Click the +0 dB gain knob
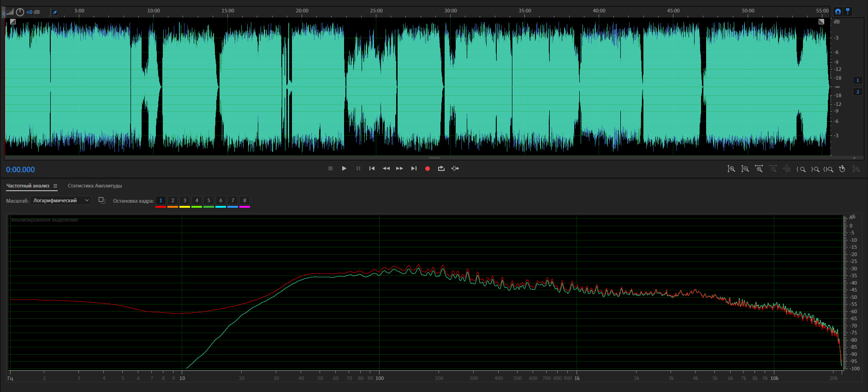 [20, 12]
